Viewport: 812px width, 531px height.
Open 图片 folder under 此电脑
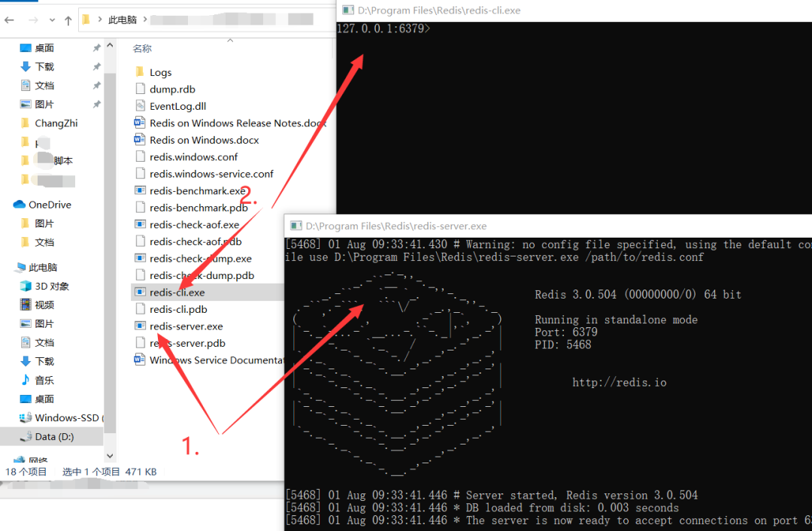click(x=44, y=323)
